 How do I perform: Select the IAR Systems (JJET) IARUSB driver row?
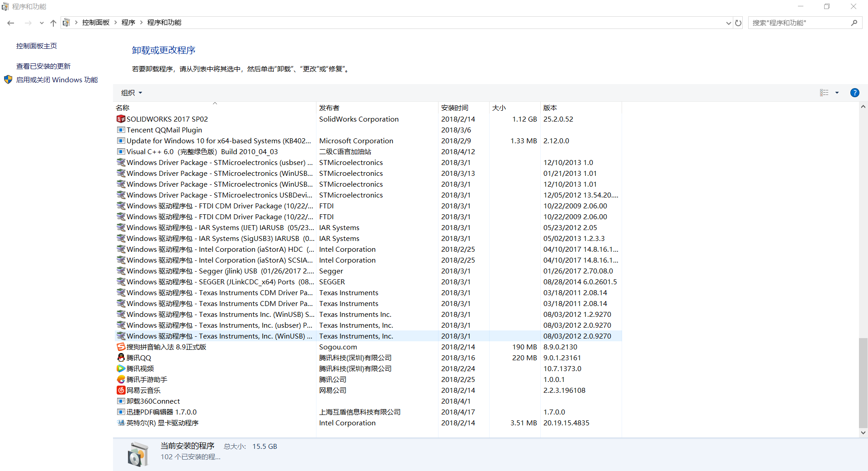368,227
